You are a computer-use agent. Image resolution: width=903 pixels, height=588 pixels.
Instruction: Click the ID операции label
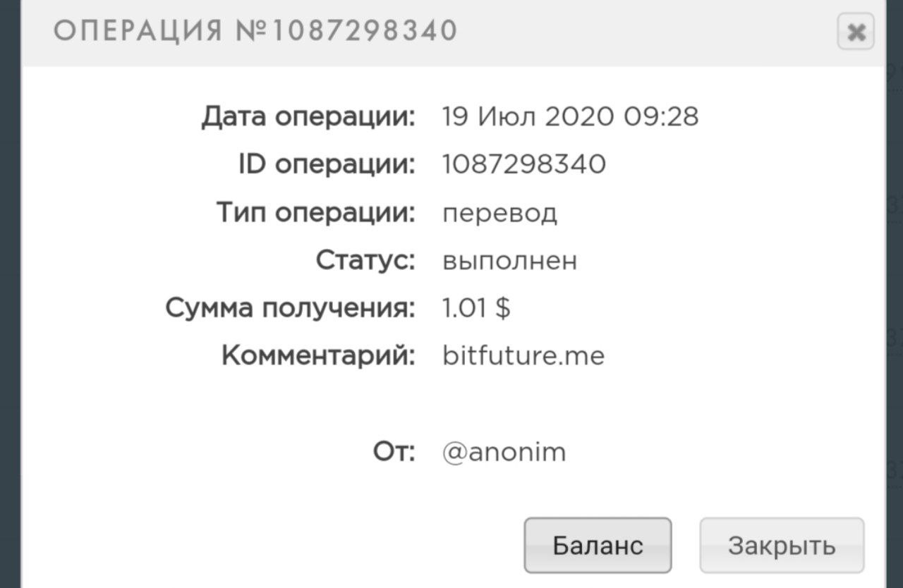point(327,164)
